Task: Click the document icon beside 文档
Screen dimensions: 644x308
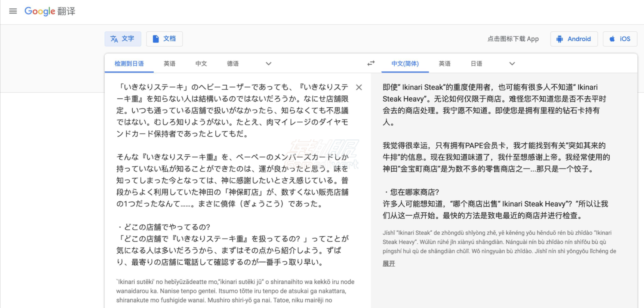Action: click(x=155, y=39)
